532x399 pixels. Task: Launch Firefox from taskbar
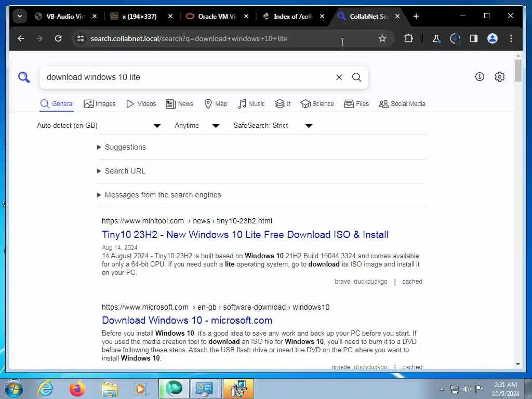77,389
